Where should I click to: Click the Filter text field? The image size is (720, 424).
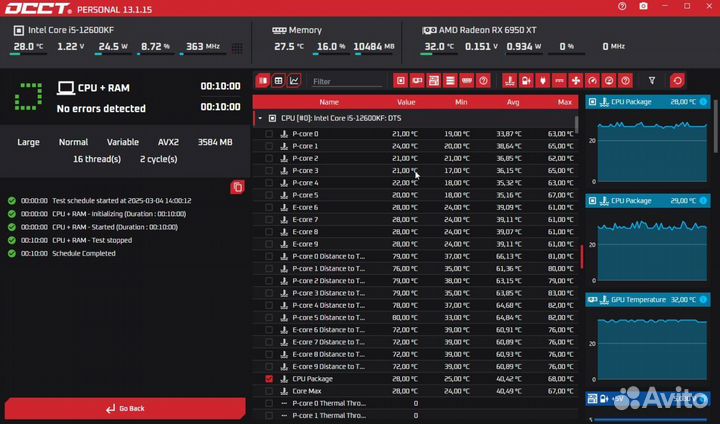coord(345,81)
